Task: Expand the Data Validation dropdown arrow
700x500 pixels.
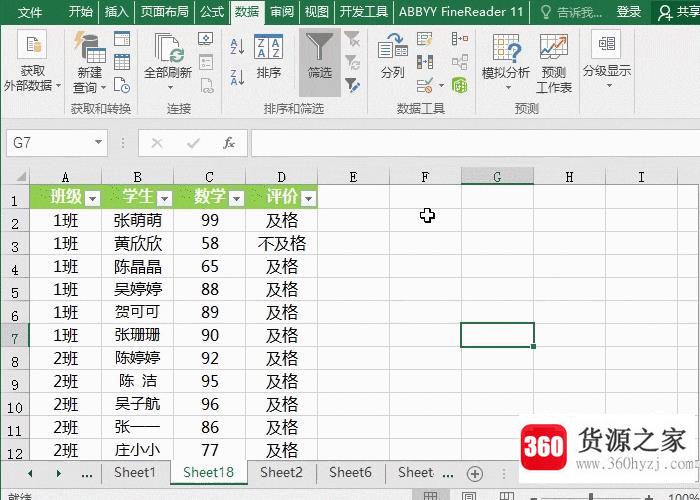Action: click(441, 85)
